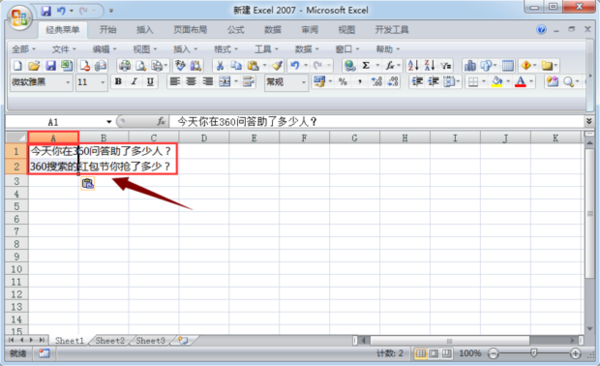Switch to Page Layout view in status bar

tap(434, 353)
